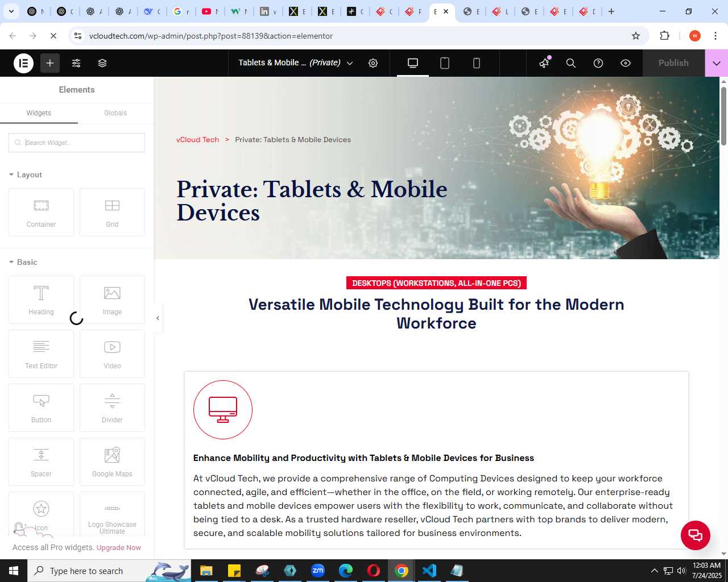The image size is (728, 582).
Task: Show hidden system tray icons
Action: 654,571
